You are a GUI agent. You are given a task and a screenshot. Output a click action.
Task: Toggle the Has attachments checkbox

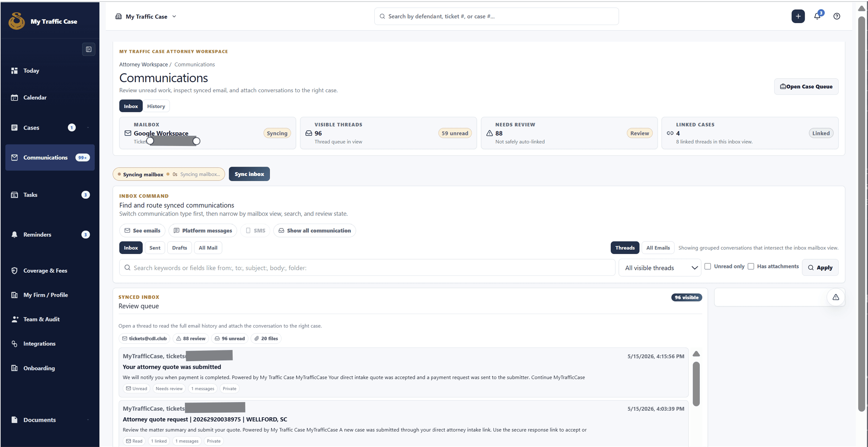pos(751,266)
